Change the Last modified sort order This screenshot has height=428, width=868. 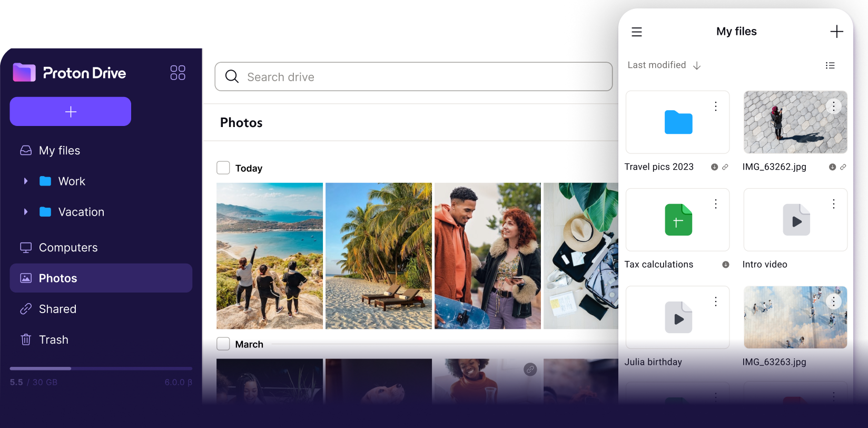[x=664, y=65]
